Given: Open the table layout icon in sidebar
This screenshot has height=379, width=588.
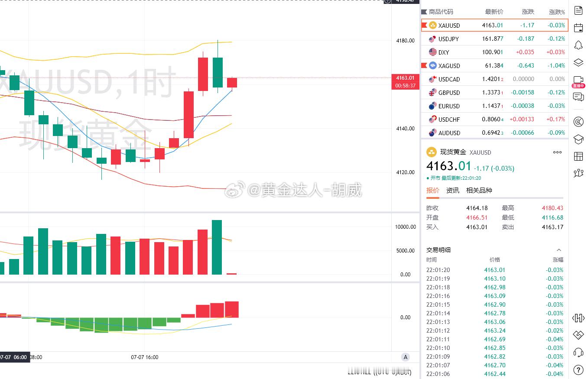Looking at the screenshot, I should point(578,156).
